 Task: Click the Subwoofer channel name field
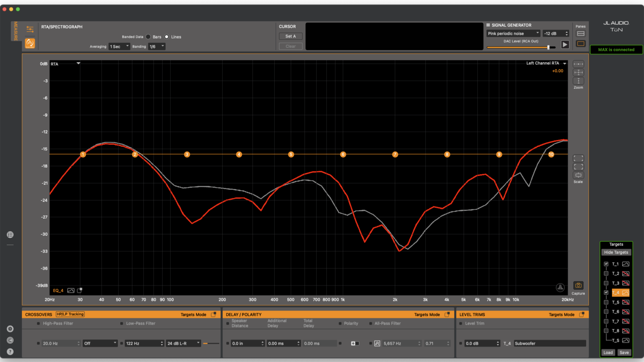[x=550, y=344]
